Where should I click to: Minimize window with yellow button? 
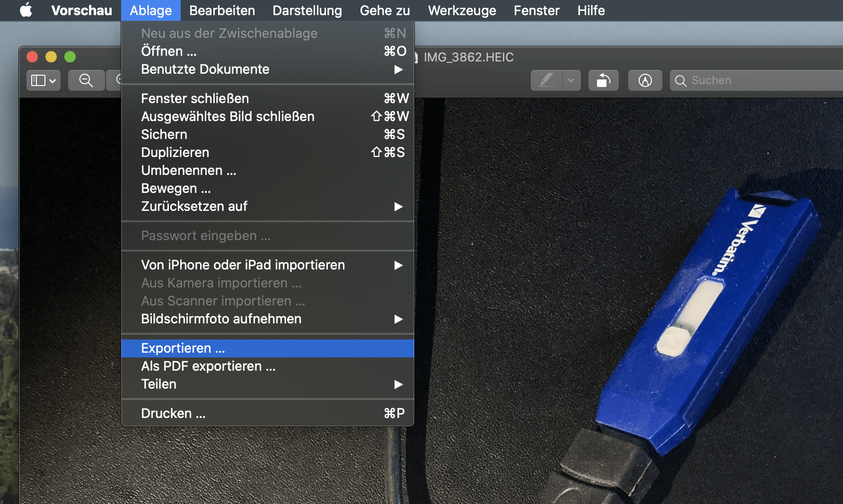(51, 57)
